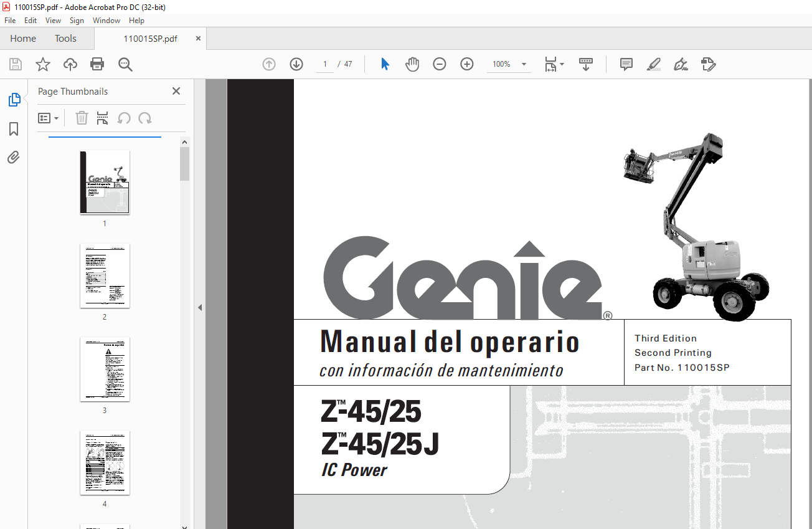
Task: Open the Edit menu
Action: [x=31, y=21]
